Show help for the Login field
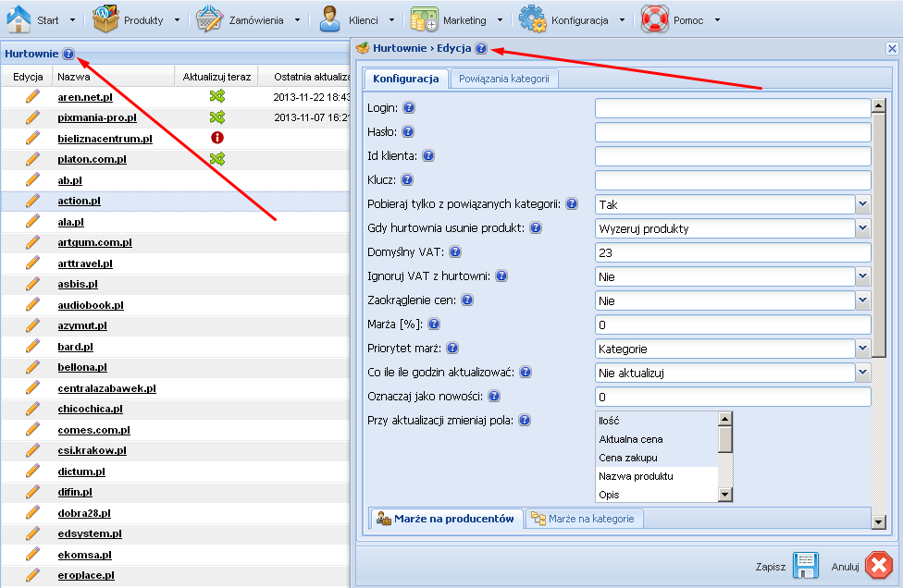 click(409, 107)
